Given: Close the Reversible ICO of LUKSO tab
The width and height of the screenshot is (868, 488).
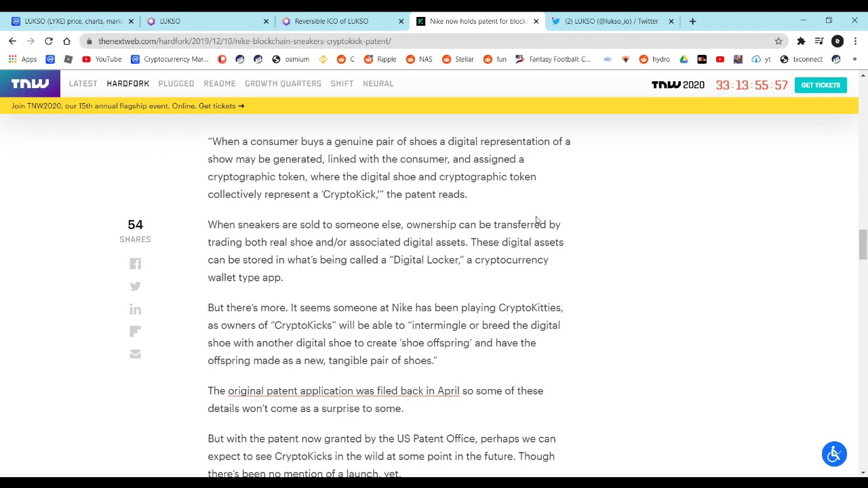Looking at the screenshot, I should pos(401,21).
